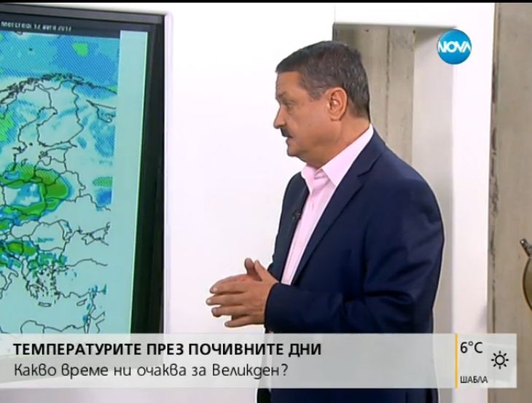
Task: Click the NOVA channel logo
Action: [x=455, y=47]
